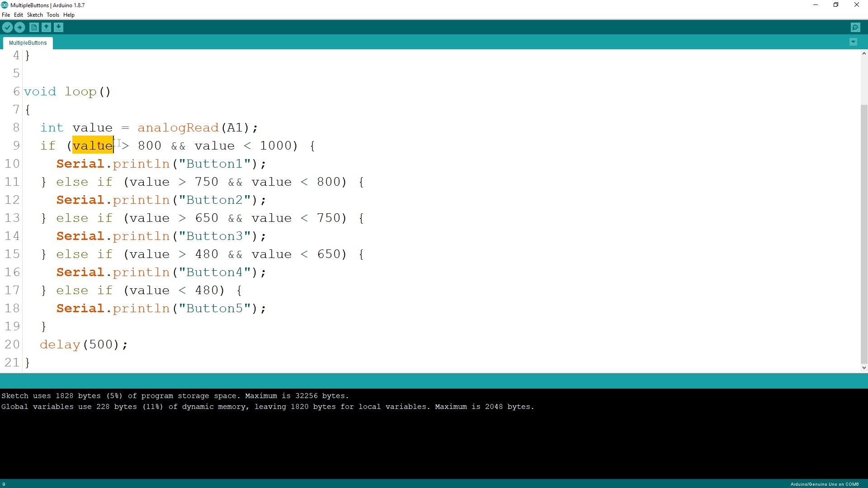Click the Upload (arrow) button
The width and height of the screenshot is (868, 488).
point(20,28)
